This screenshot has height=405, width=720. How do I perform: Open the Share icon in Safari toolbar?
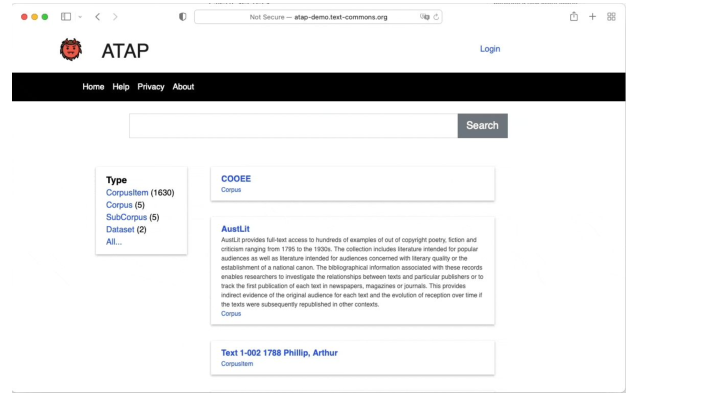[x=574, y=17]
